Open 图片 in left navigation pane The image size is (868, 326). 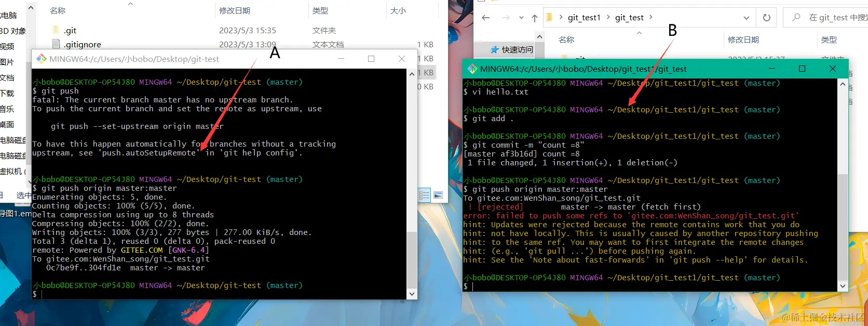tap(7, 62)
